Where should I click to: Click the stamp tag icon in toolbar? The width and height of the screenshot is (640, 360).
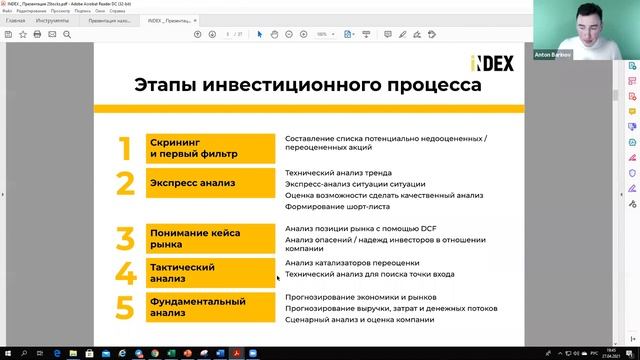point(432,35)
